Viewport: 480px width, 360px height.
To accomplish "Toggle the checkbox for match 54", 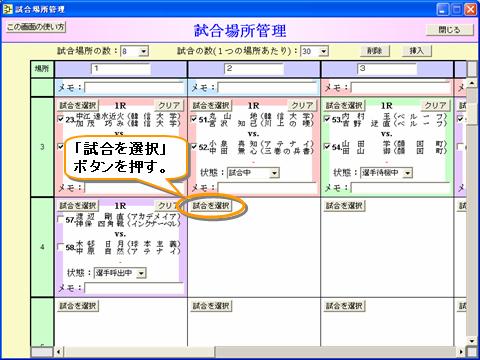I will tap(327, 146).
